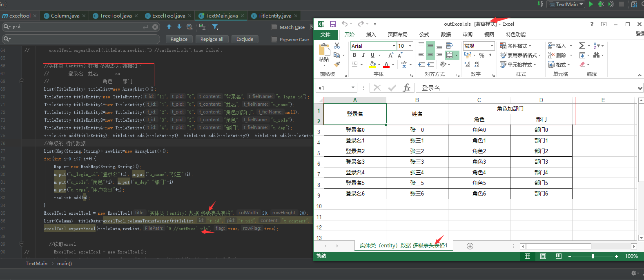This screenshot has height=280, width=644.
Task: Click the yellow fill color swatch
Action: coord(372,64)
